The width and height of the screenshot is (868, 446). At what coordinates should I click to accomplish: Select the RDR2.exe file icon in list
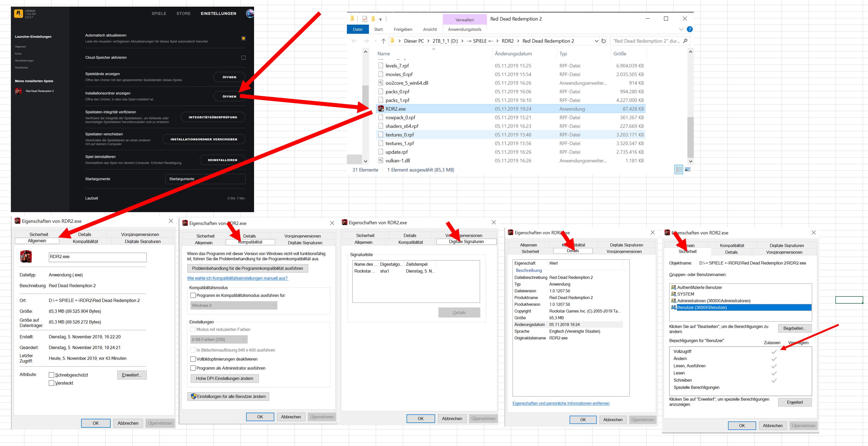[381, 109]
